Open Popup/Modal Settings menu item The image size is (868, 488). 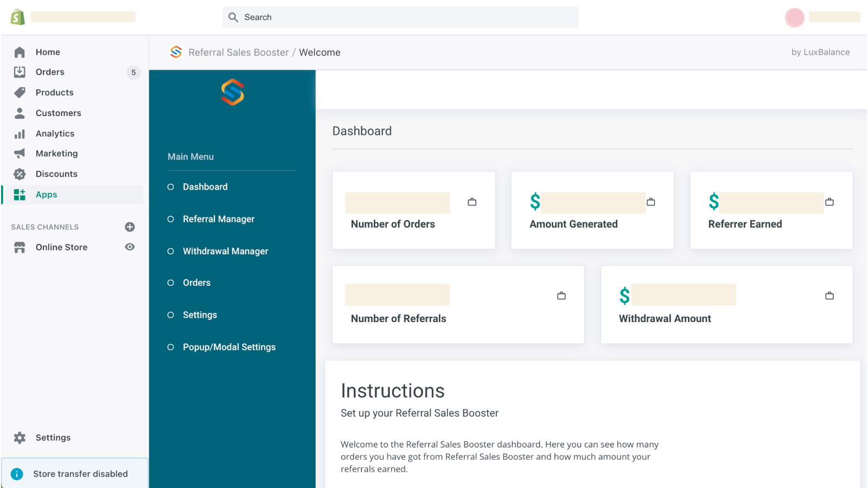(229, 347)
